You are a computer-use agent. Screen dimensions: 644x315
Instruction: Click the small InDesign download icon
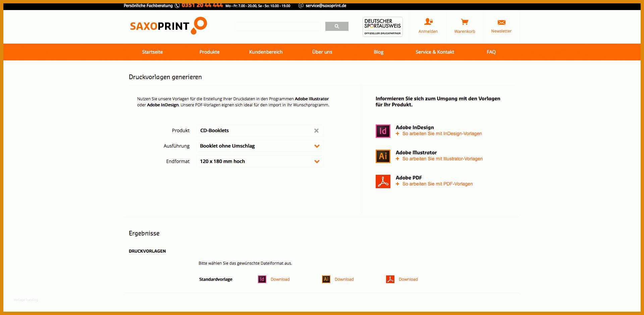pyautogui.click(x=262, y=279)
